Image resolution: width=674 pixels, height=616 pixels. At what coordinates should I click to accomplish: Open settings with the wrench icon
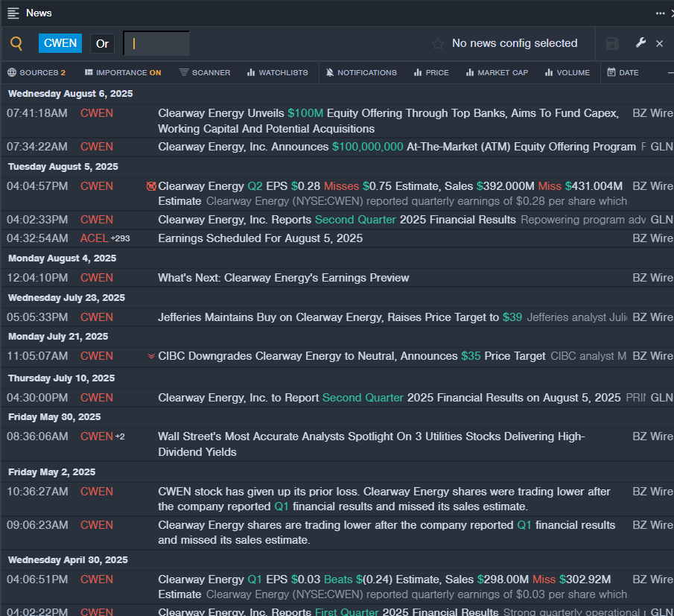click(x=640, y=43)
